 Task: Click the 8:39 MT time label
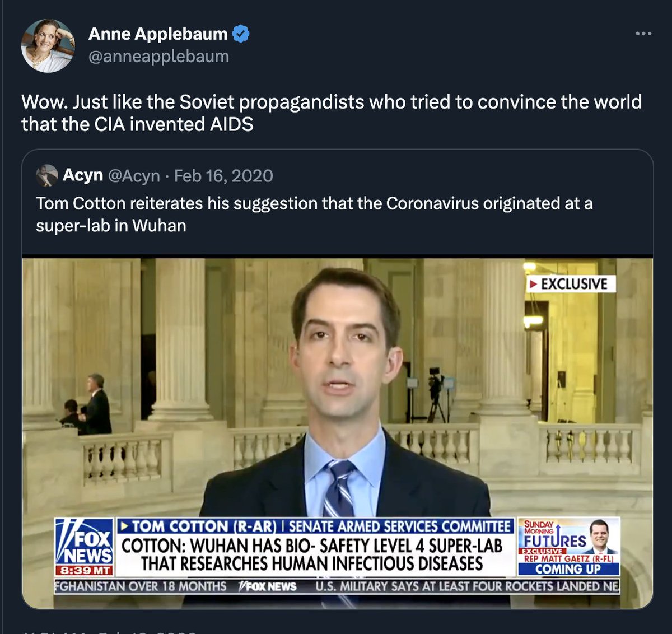pyautogui.click(x=84, y=571)
